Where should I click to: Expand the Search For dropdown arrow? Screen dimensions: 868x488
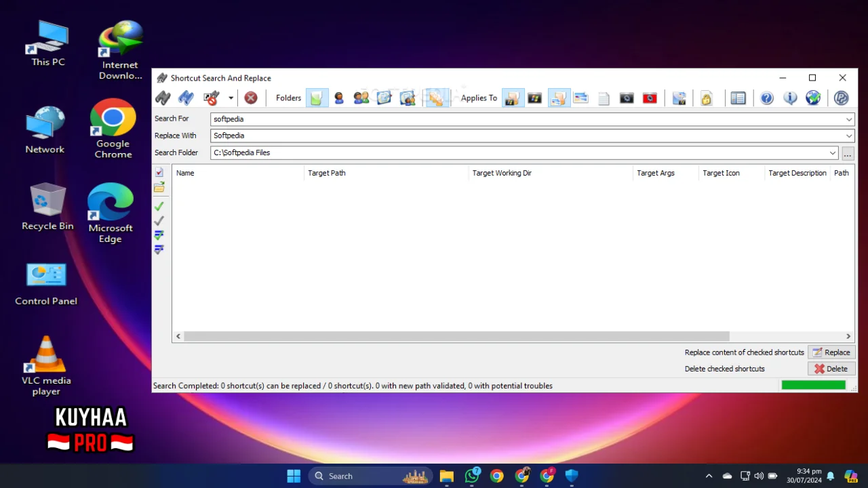(x=849, y=119)
